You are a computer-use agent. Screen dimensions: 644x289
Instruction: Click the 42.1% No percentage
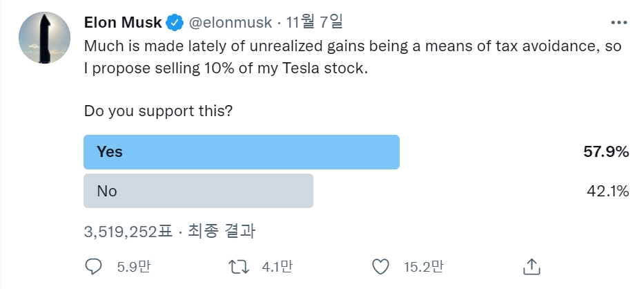pos(608,191)
